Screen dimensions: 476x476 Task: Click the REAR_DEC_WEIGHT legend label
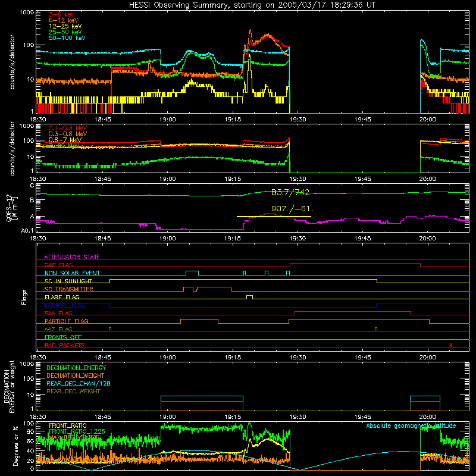73,392
